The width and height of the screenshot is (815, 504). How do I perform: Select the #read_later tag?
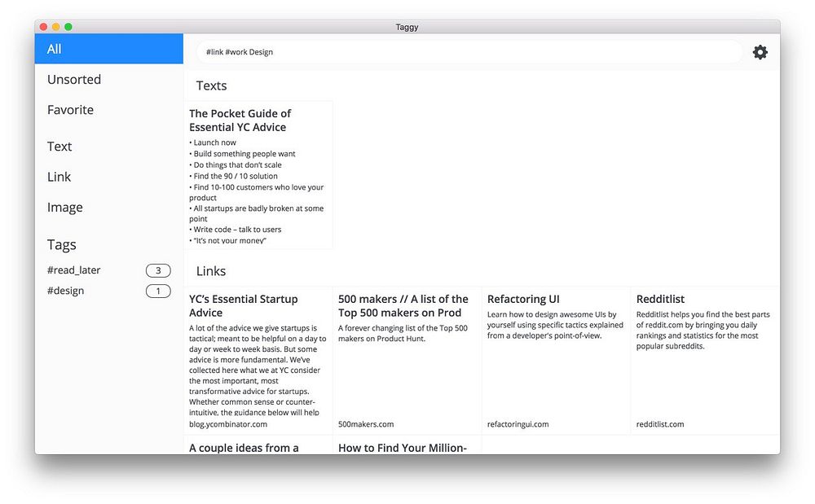point(74,270)
